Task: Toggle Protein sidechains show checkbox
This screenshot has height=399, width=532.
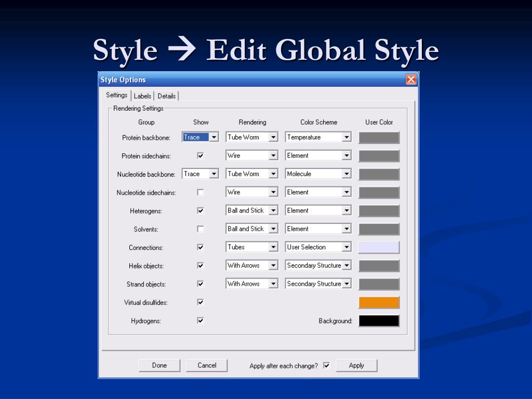Action: pos(201,156)
